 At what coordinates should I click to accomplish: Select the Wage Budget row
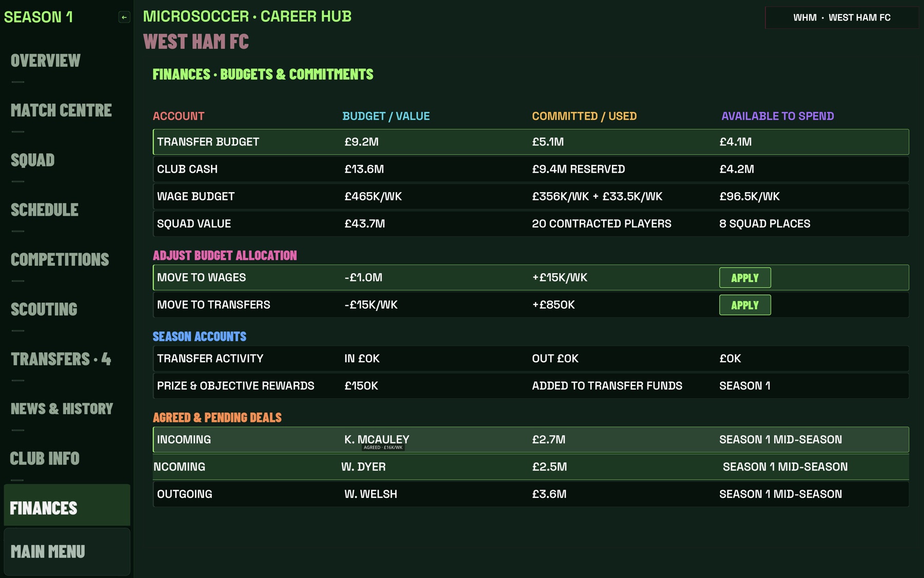(531, 196)
